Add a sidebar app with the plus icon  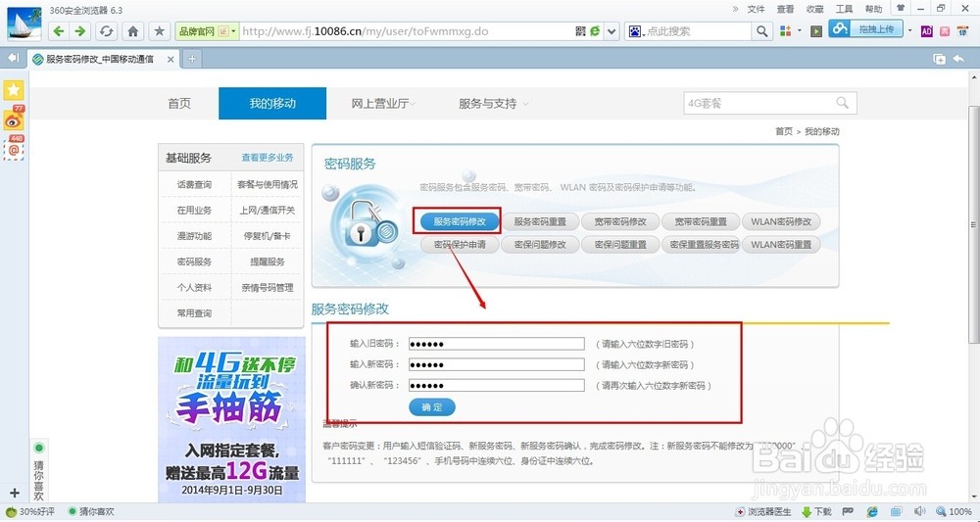(15, 493)
